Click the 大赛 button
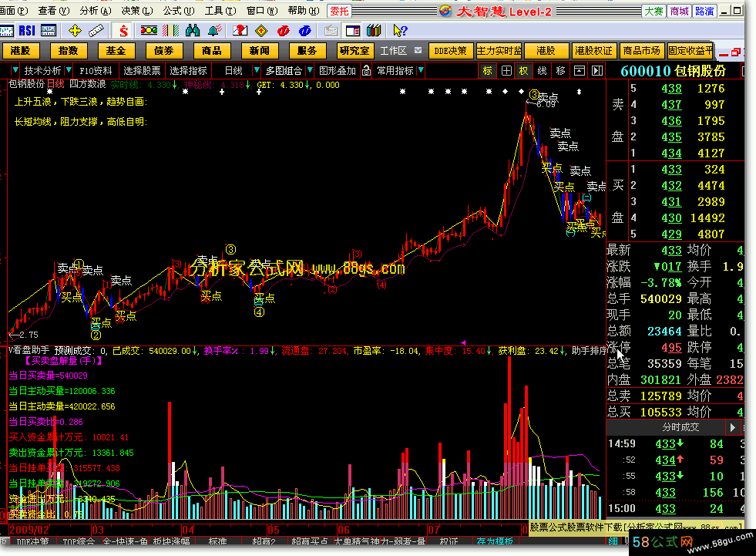 tap(654, 11)
